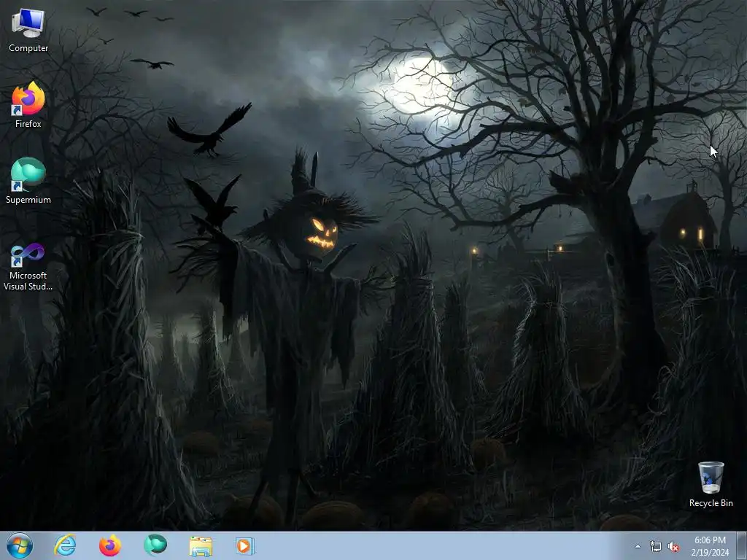Select the Firefox desktop shortcut
The width and height of the screenshot is (747, 560).
(x=28, y=105)
